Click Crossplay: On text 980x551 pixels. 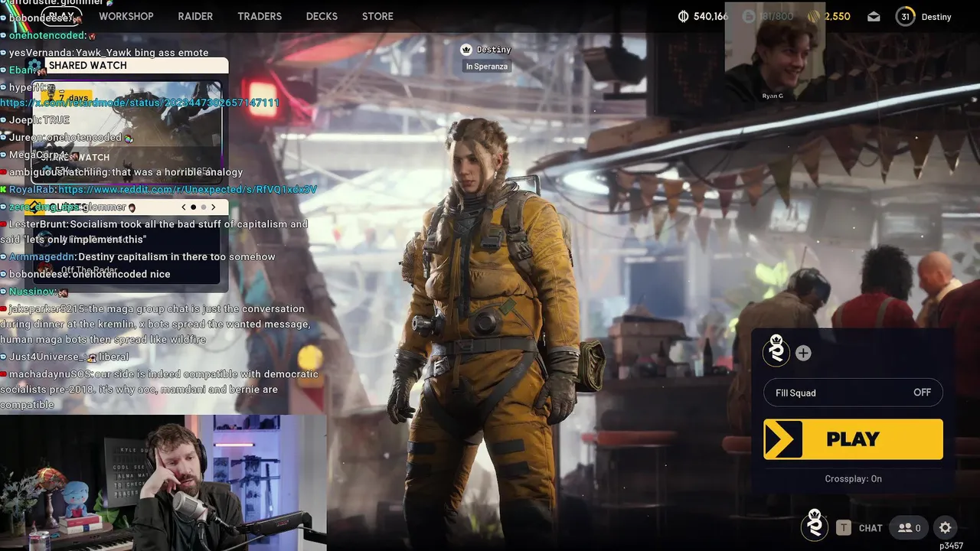click(853, 478)
